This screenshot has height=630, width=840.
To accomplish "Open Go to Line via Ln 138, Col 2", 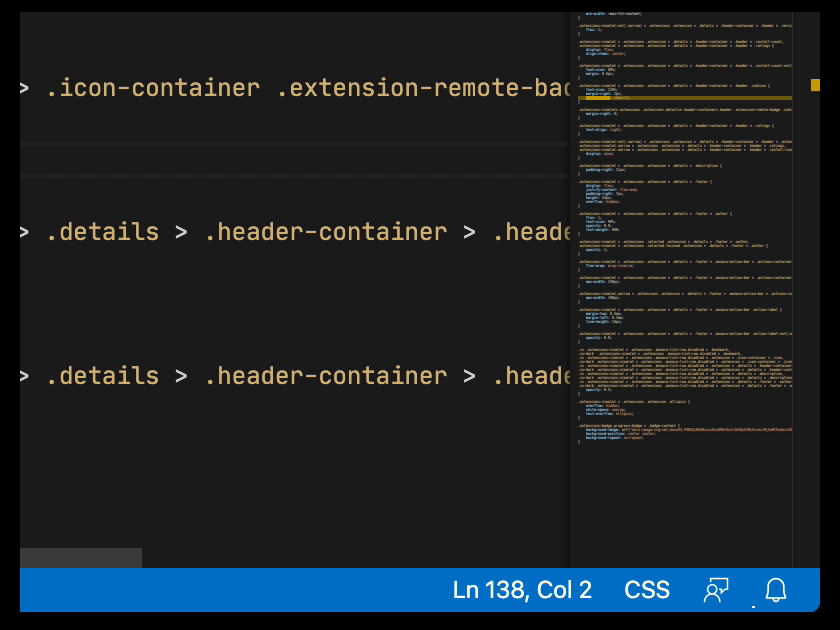I will [522, 590].
